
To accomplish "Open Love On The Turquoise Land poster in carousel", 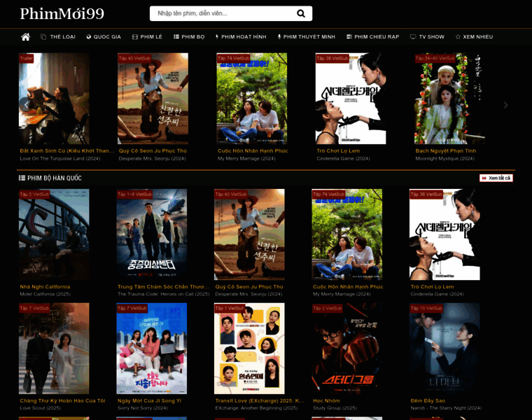I will tap(54, 99).
